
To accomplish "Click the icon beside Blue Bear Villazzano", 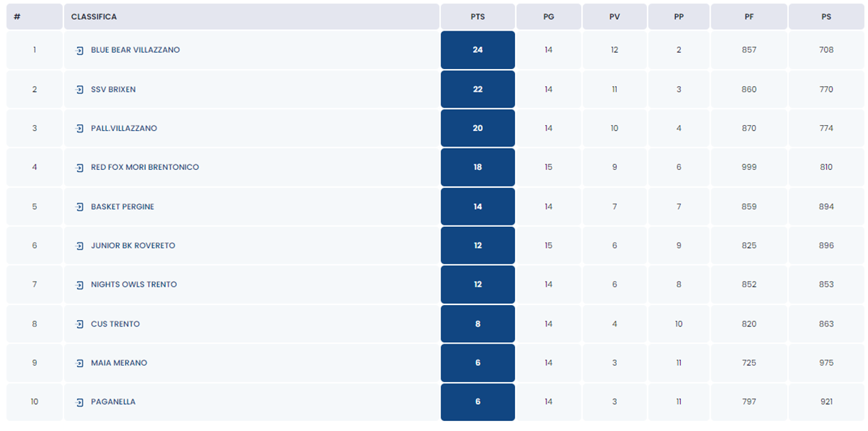I will (80, 50).
